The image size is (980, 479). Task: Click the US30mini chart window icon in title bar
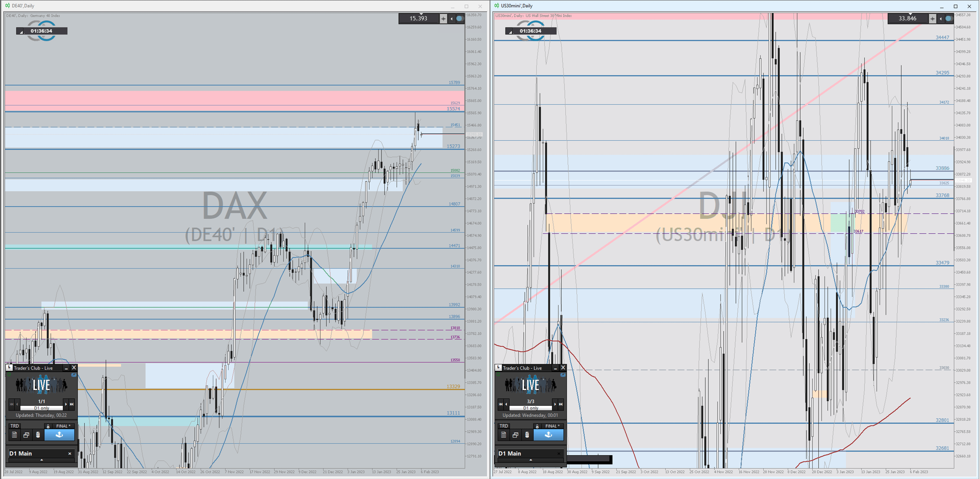pyautogui.click(x=497, y=6)
